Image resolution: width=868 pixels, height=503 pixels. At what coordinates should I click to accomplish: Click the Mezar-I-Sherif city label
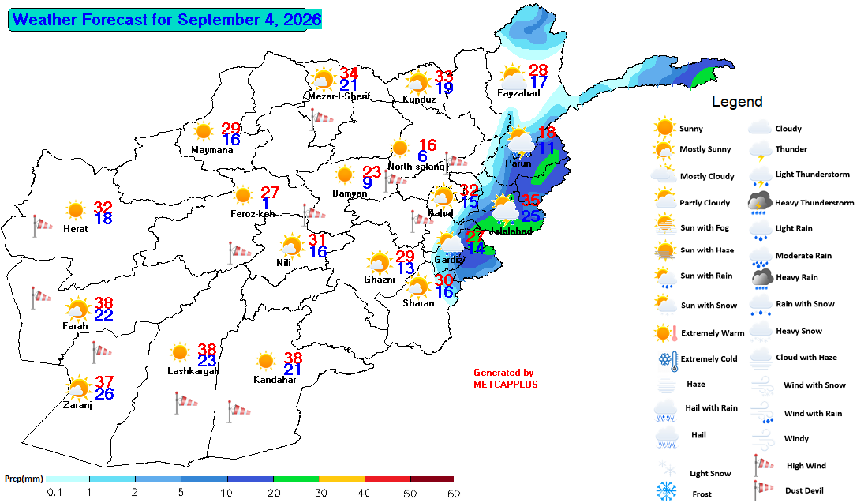[x=339, y=96]
